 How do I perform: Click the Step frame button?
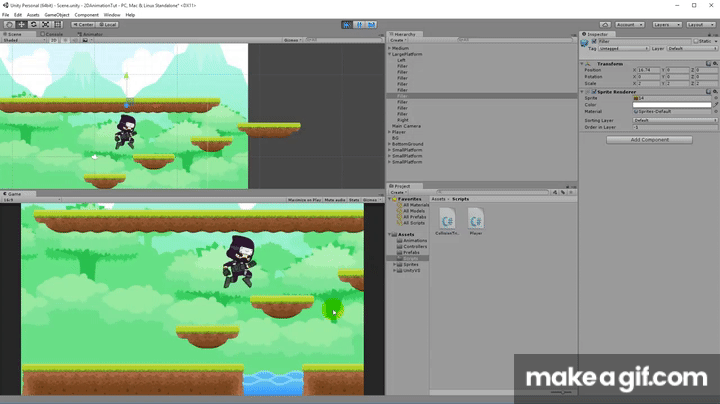(x=373, y=24)
